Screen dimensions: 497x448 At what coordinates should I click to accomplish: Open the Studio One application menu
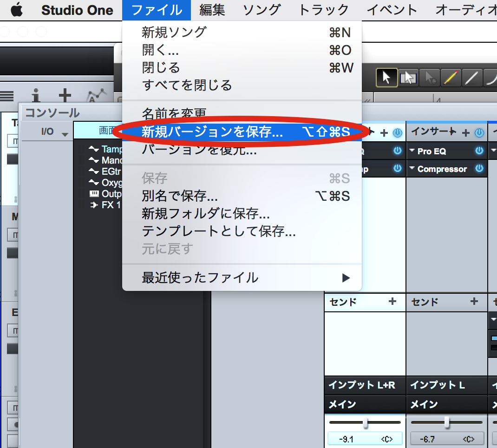77,10
